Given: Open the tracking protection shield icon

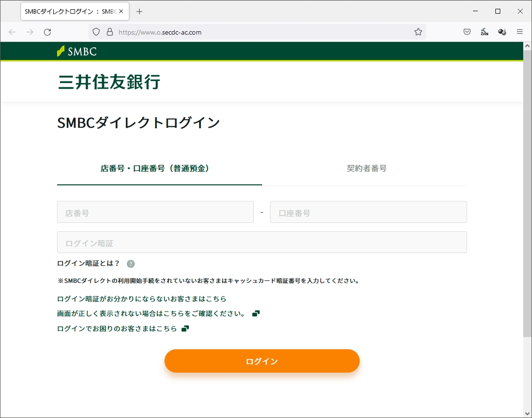Looking at the screenshot, I should (96, 32).
